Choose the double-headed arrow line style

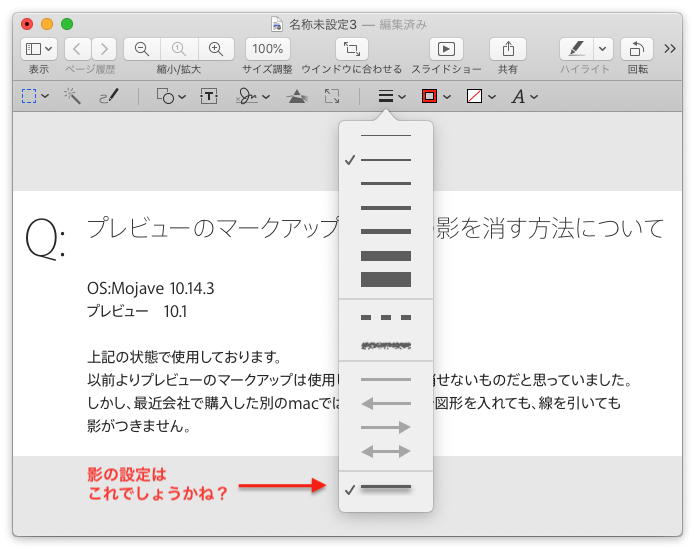386,451
